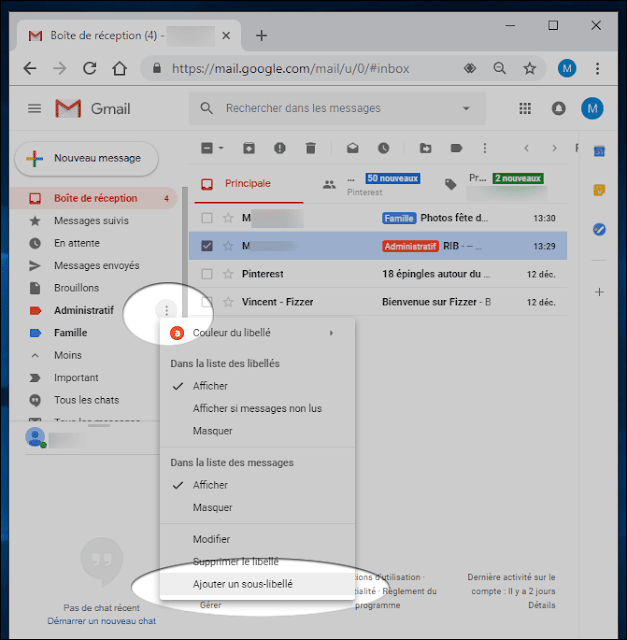Compose with Nouveau message button
The height and width of the screenshot is (640, 627).
(x=86, y=158)
